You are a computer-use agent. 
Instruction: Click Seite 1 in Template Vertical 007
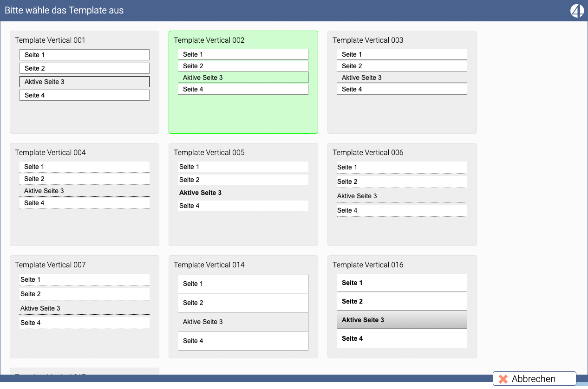click(x=85, y=279)
